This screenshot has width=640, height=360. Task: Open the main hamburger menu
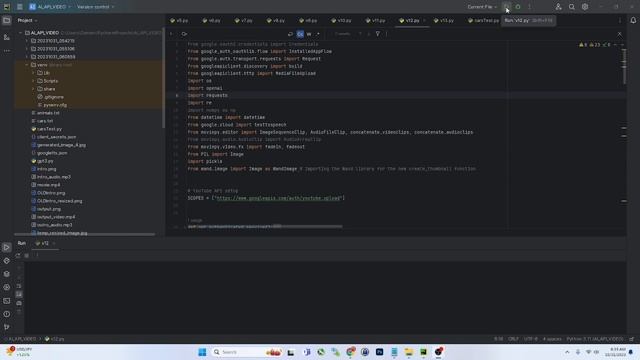20,7
